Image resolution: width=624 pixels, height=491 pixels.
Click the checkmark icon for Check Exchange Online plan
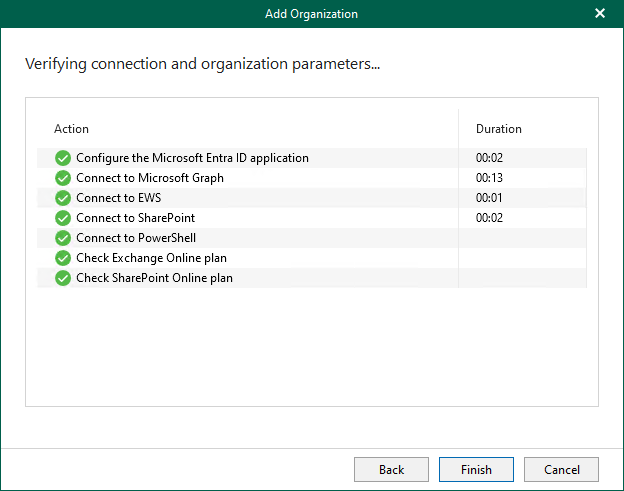pos(63,258)
